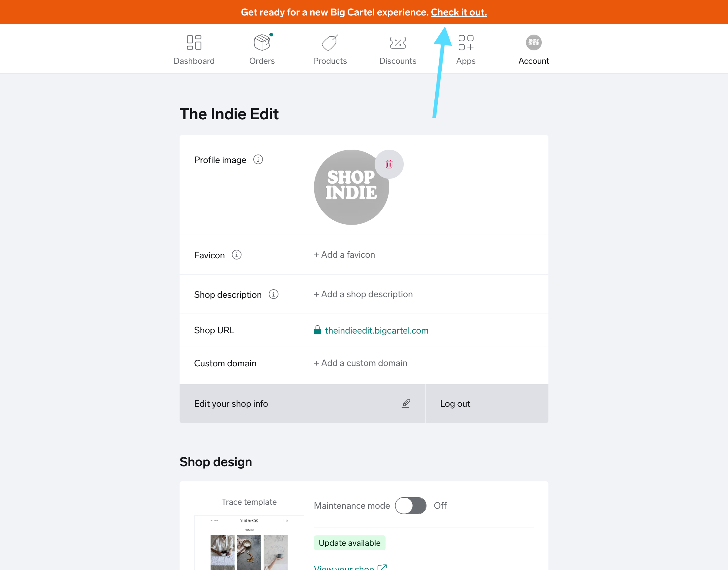The height and width of the screenshot is (570, 728).
Task: Open the Discounts coupon icon
Action: [397, 42]
